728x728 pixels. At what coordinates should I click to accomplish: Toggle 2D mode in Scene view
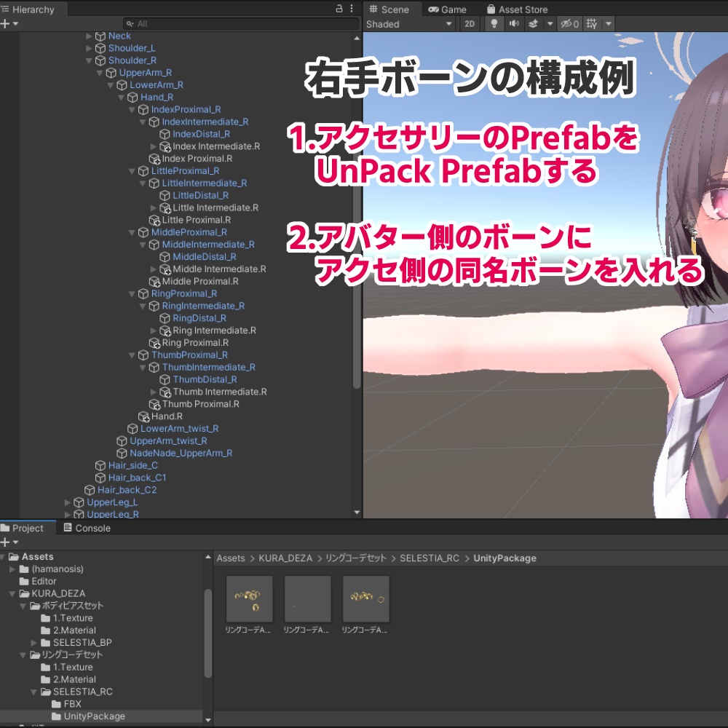point(470,23)
